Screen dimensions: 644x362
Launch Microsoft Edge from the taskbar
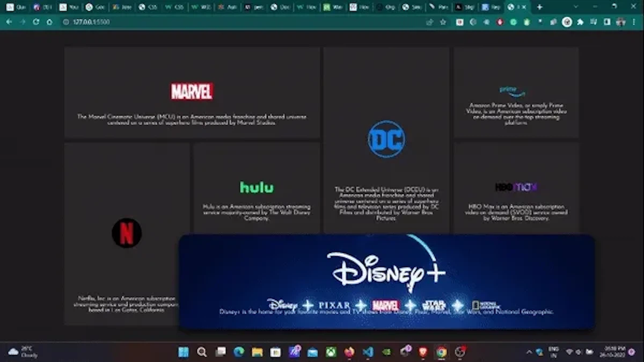239,352
